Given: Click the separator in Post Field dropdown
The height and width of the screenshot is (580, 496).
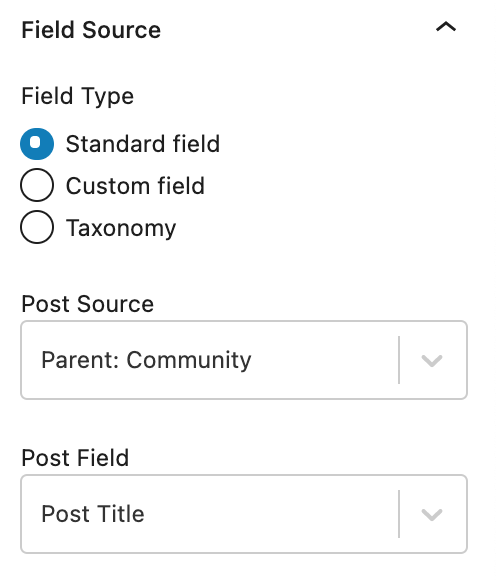Looking at the screenshot, I should pos(399,514).
